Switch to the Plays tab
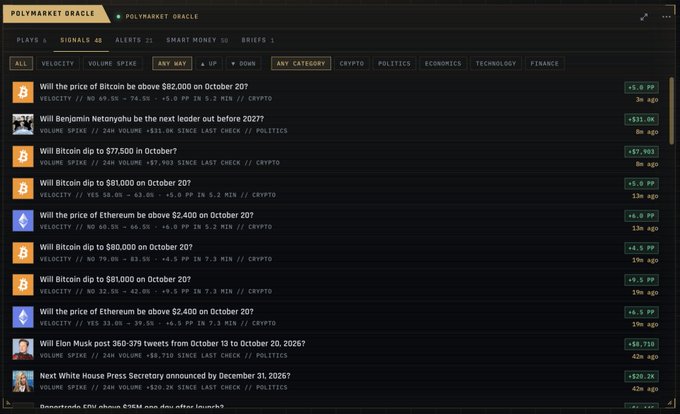 (x=31, y=40)
